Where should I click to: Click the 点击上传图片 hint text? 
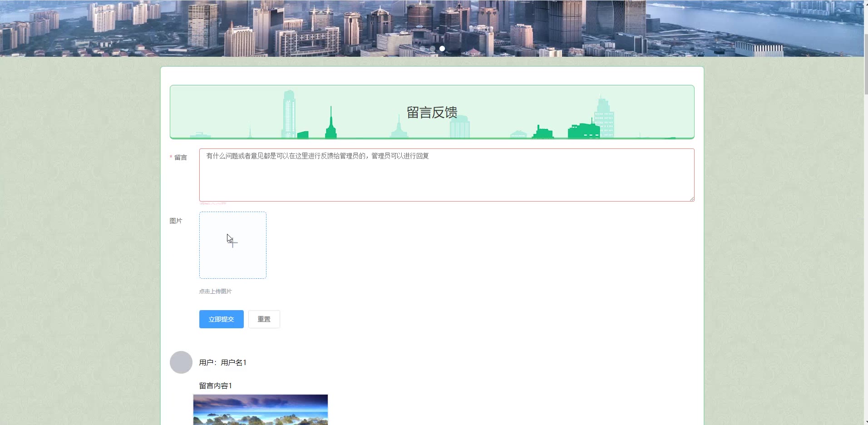point(215,292)
